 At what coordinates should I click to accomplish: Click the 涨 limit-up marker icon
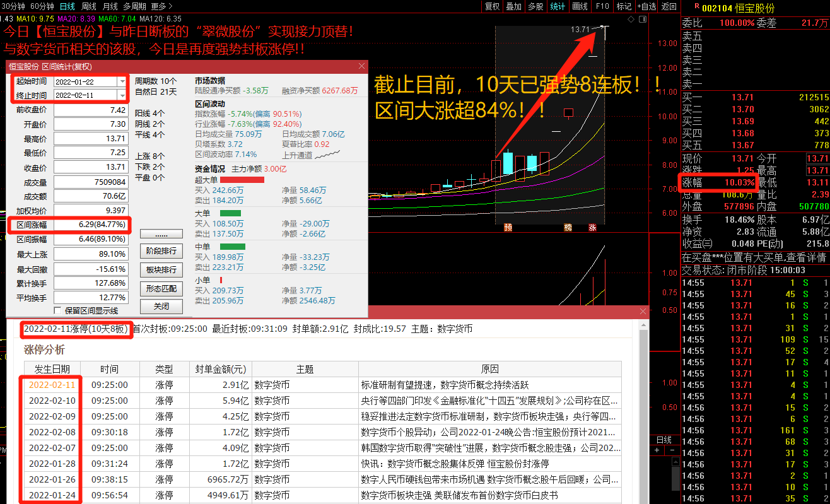point(592,228)
